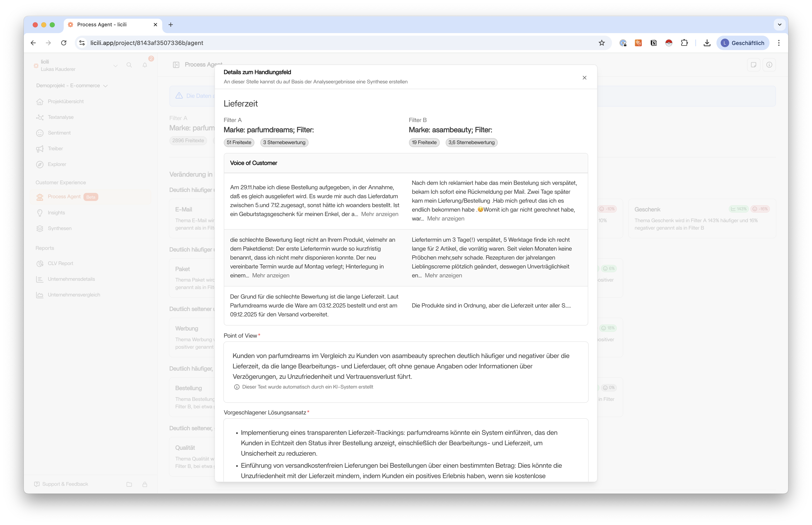
Task: Show more of the Geburtstagsgeschenk review
Action: coord(380,214)
